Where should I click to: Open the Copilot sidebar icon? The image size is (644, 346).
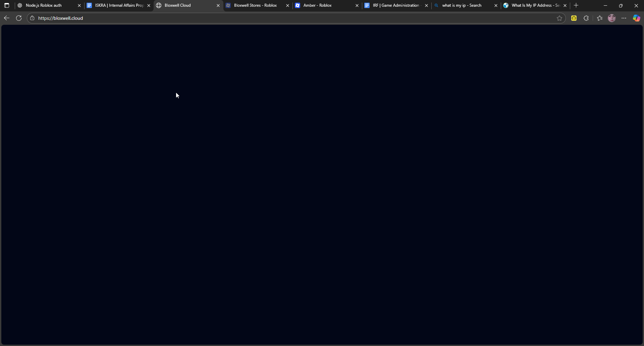(636, 18)
